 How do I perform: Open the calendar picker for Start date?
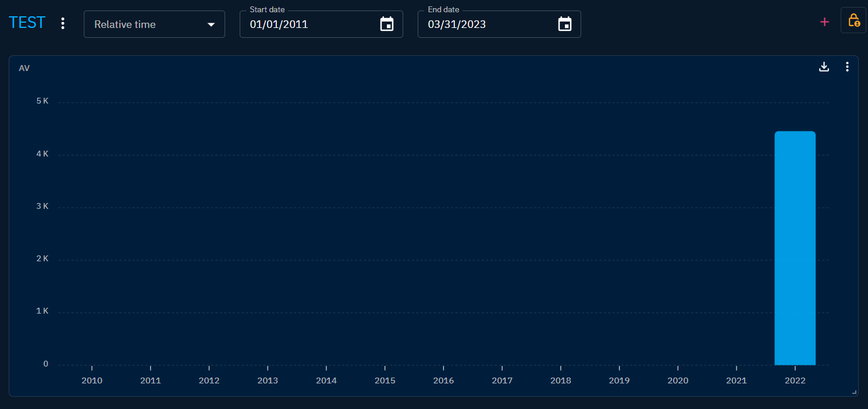point(386,24)
